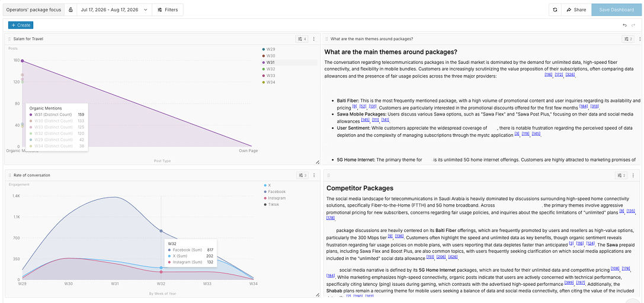The height and width of the screenshot is (303, 644).
Task: Toggle W32 series in the legend
Action: 268,69
